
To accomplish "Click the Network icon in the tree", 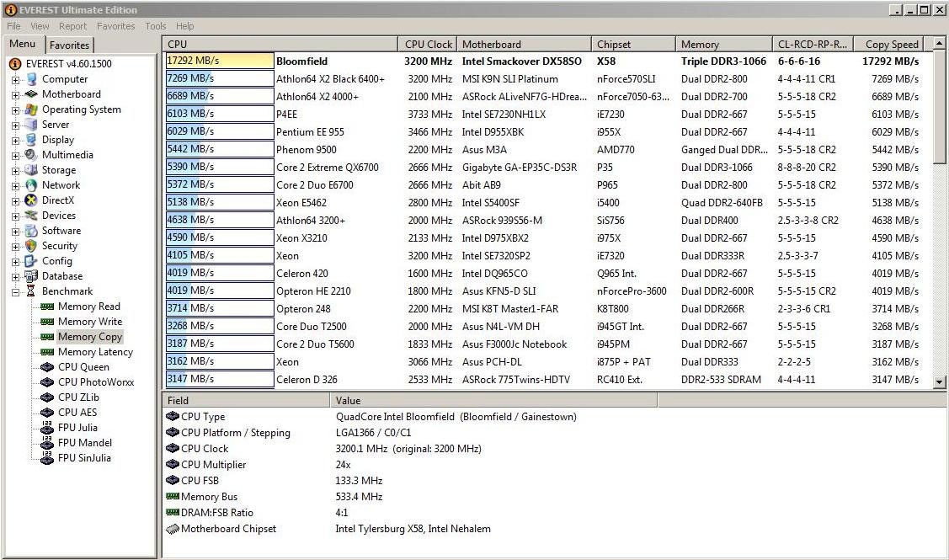I will [x=31, y=185].
